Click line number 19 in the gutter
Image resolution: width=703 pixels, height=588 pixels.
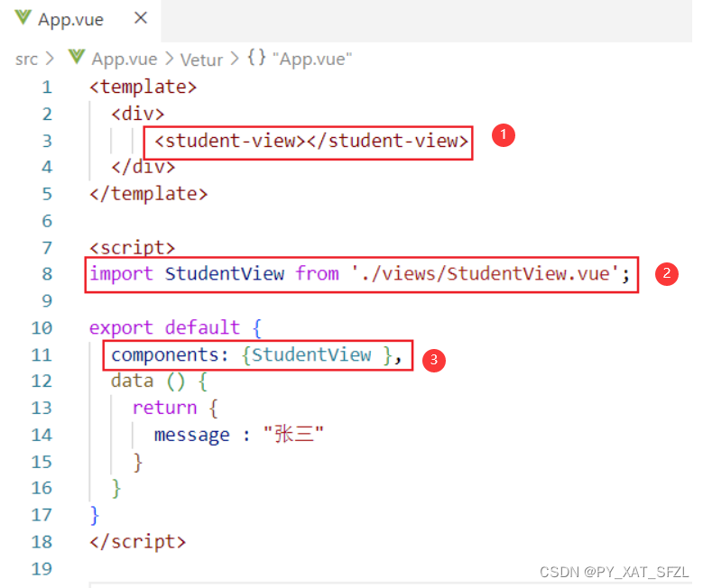point(42,569)
